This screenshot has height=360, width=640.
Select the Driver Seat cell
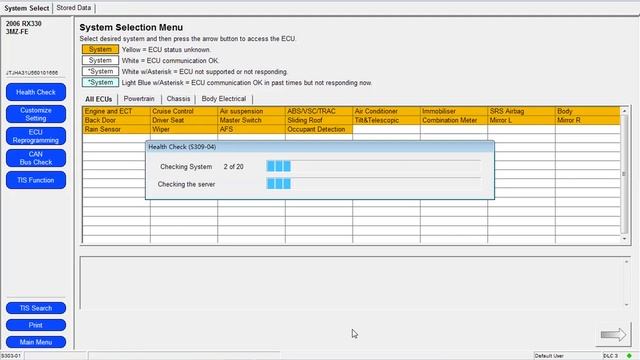pos(184,120)
